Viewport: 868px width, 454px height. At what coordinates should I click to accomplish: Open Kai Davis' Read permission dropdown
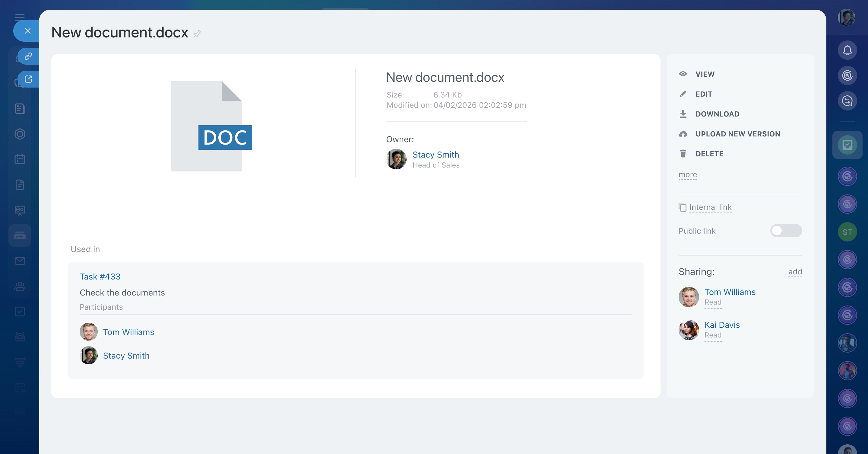coord(713,335)
